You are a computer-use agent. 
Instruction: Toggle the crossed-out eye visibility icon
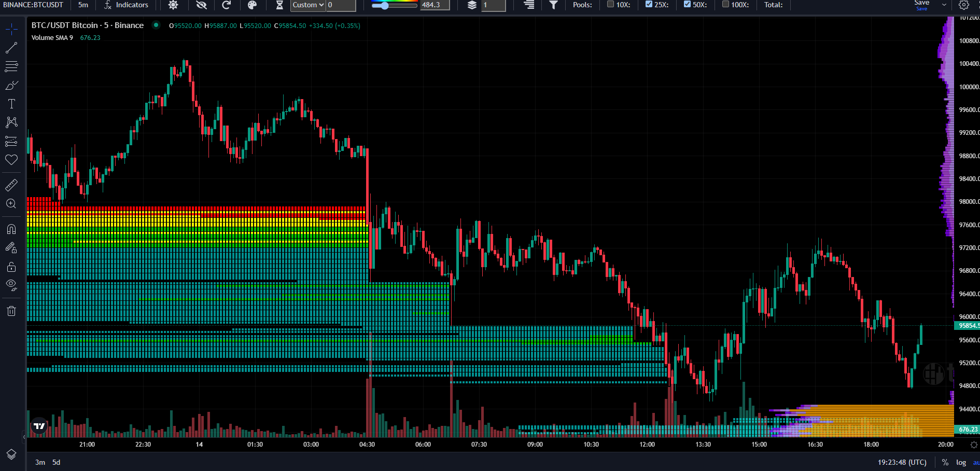(x=201, y=5)
